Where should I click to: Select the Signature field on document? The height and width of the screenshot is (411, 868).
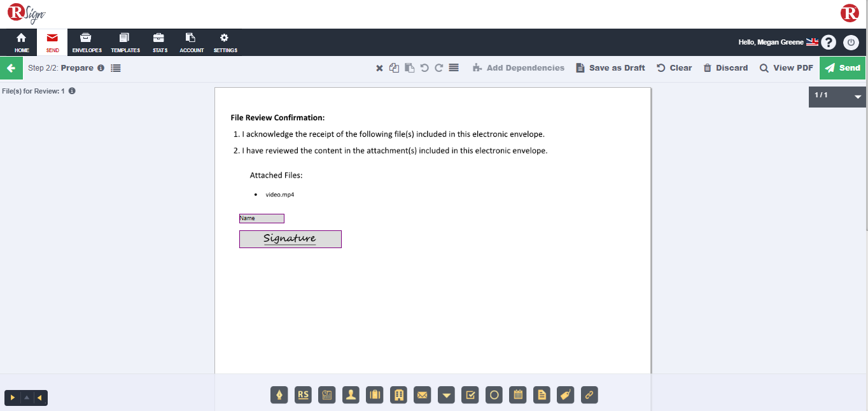tap(290, 239)
